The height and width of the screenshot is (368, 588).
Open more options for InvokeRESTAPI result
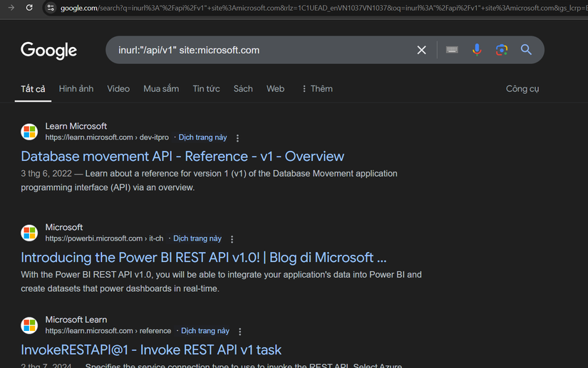(x=240, y=331)
